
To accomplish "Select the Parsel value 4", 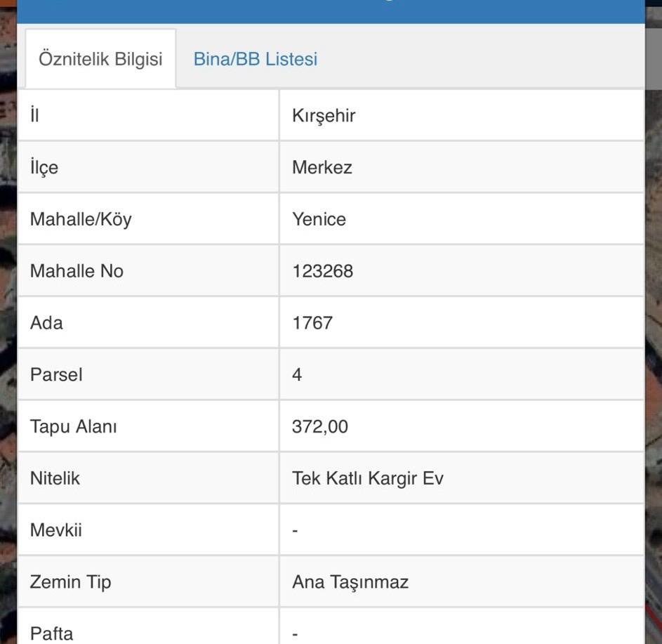I will pyautogui.click(x=297, y=375).
